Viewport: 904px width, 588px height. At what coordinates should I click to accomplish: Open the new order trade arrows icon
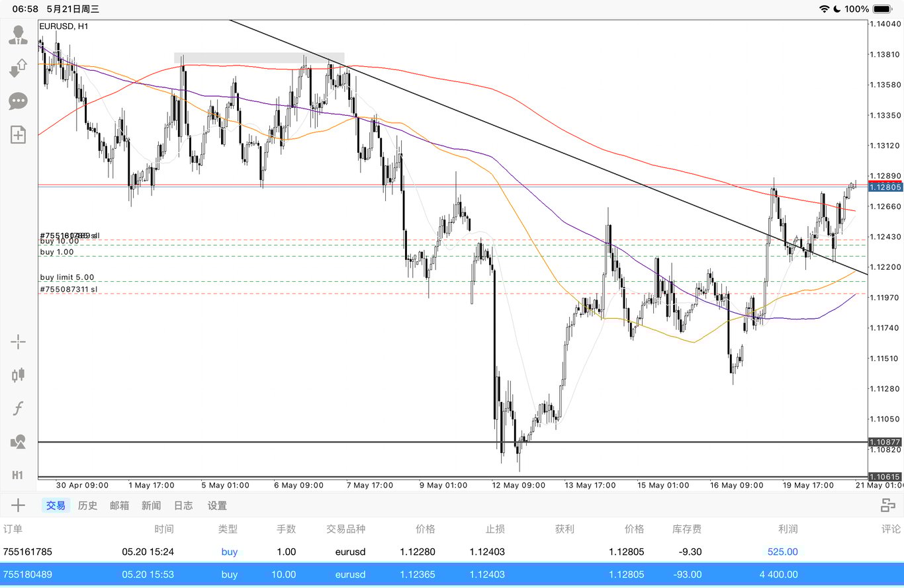[18, 68]
